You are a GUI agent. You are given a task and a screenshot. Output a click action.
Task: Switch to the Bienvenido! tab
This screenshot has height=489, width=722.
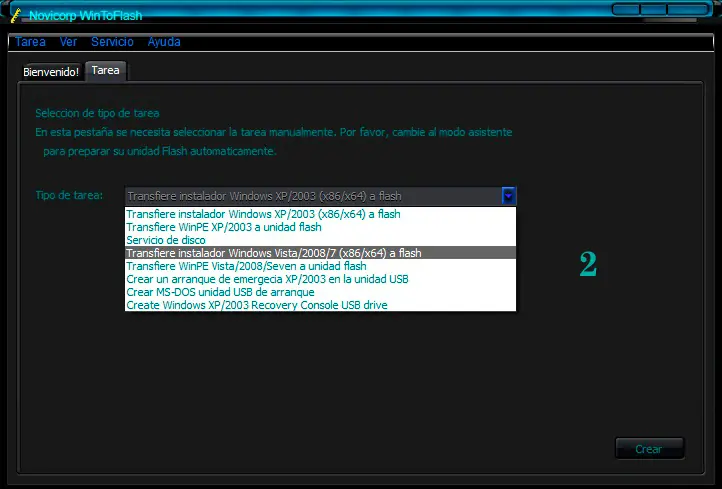pos(51,72)
